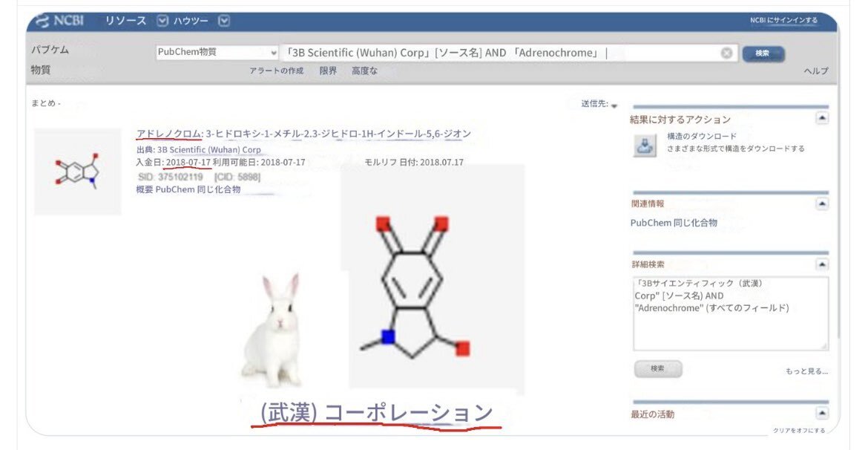Open the ヘルプ help link

(815, 71)
